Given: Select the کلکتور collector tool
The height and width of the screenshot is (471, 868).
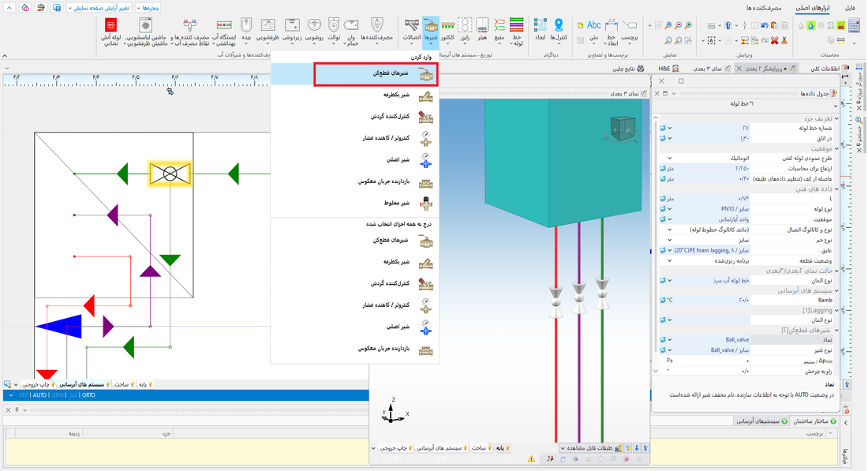Looking at the screenshot, I should pyautogui.click(x=448, y=30).
